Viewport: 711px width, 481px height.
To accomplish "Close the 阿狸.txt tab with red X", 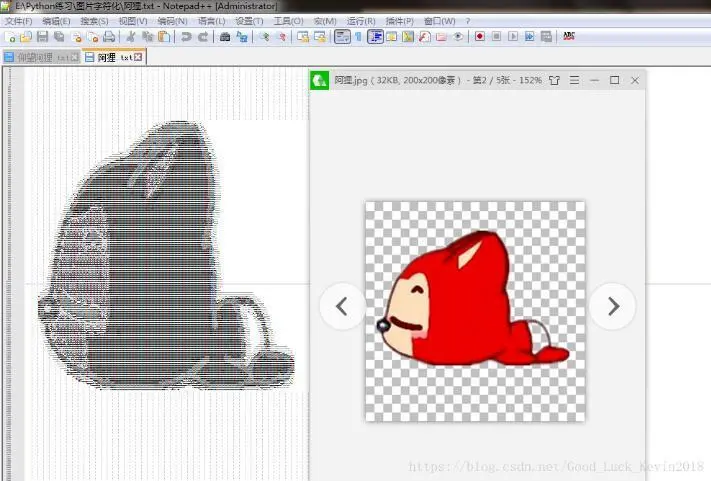I will coord(138,57).
